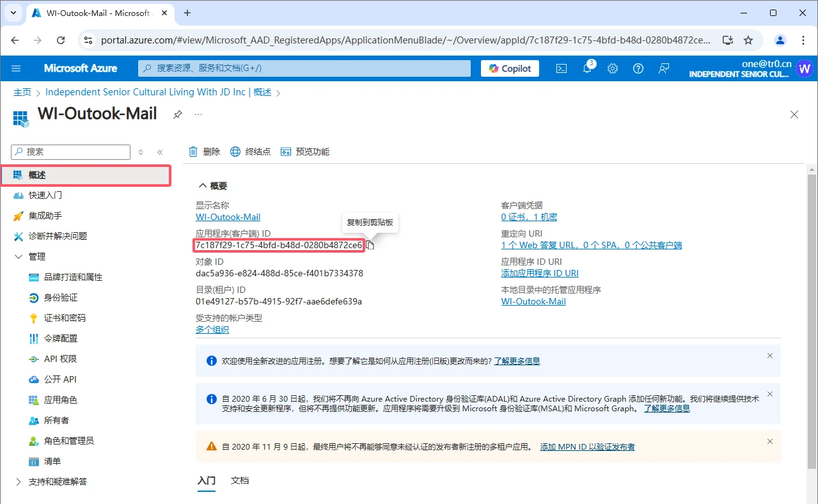Select the 入门 tab

click(x=207, y=480)
